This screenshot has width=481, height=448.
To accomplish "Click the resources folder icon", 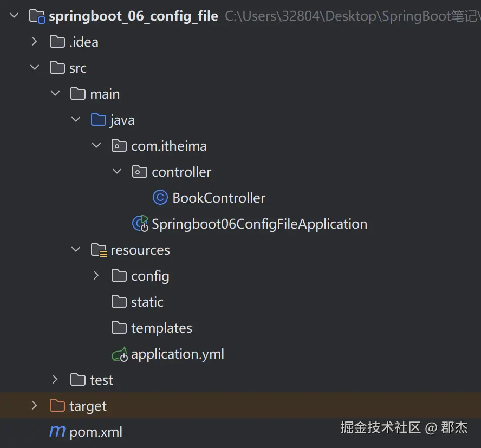I will tap(99, 250).
